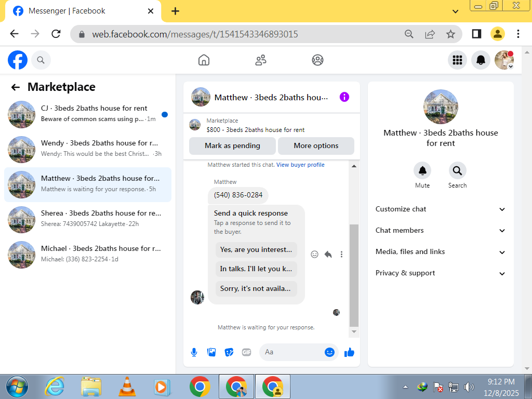Mute this chat with bell icon
This screenshot has height=399, width=532.
coord(422,170)
